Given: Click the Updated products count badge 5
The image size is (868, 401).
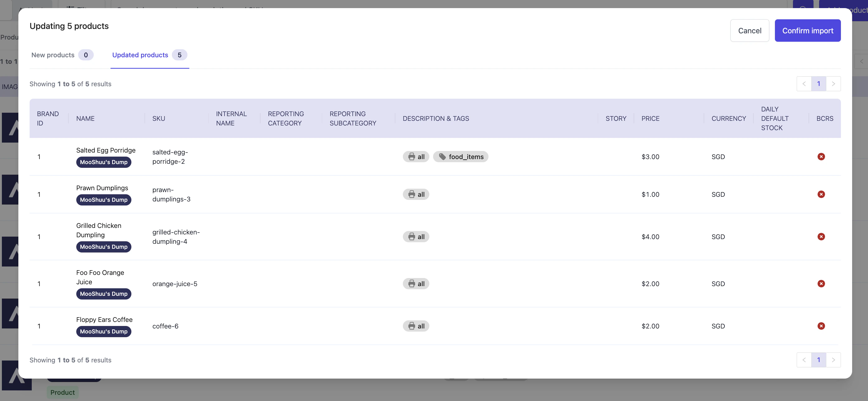Looking at the screenshot, I should tap(180, 55).
